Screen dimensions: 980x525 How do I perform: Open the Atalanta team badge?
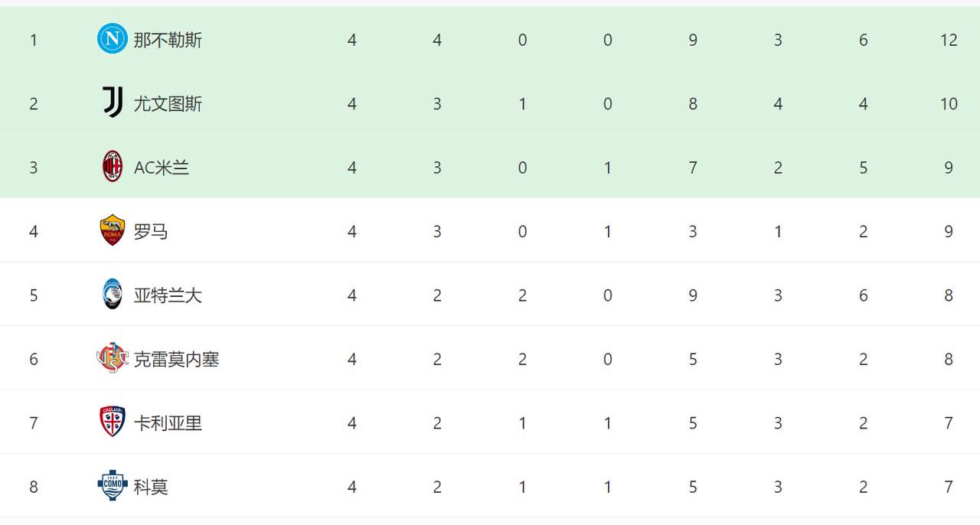pos(113,294)
